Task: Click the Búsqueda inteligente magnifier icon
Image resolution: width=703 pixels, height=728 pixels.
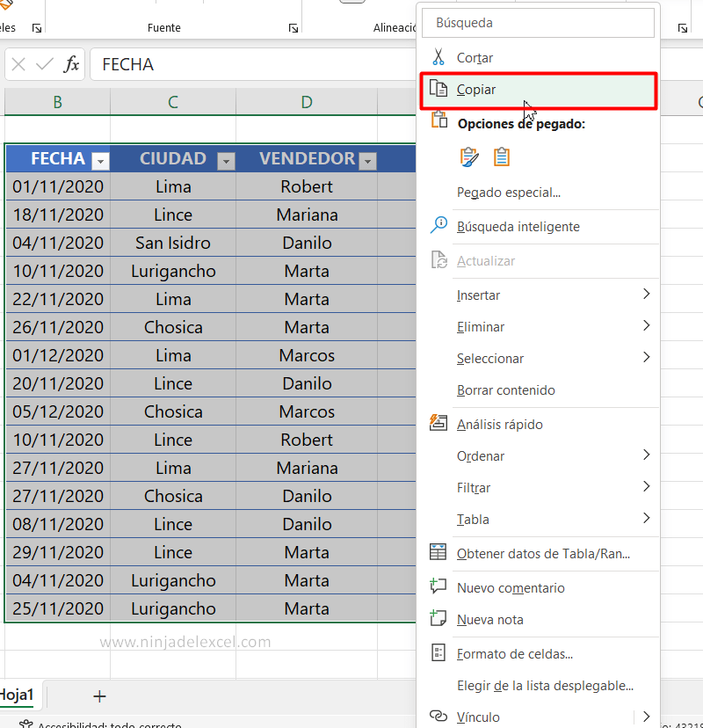Action: [x=438, y=224]
